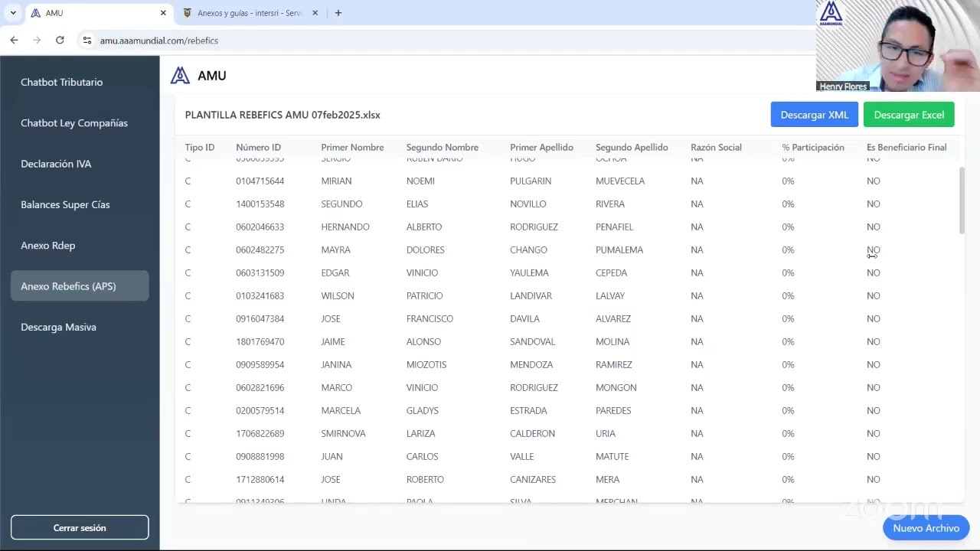Screen dimensions: 980x551
Task: Select ID number 0916047384
Action: [x=260, y=318]
